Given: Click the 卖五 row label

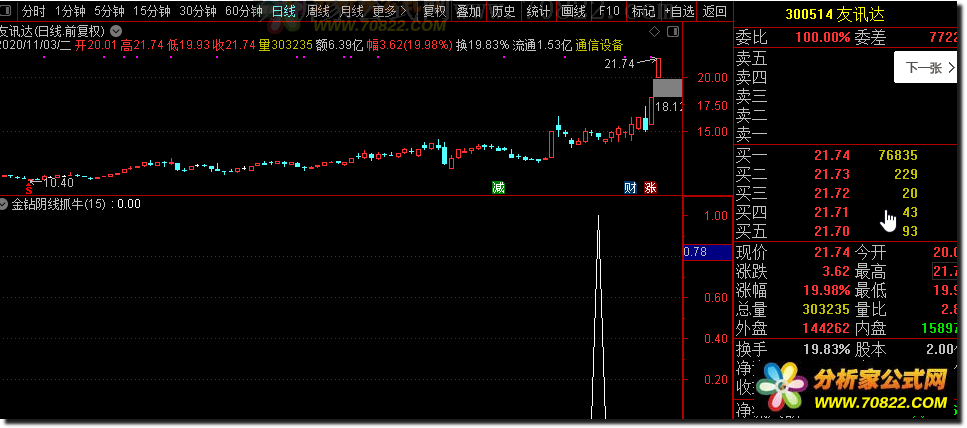Looking at the screenshot, I should click(x=751, y=59).
